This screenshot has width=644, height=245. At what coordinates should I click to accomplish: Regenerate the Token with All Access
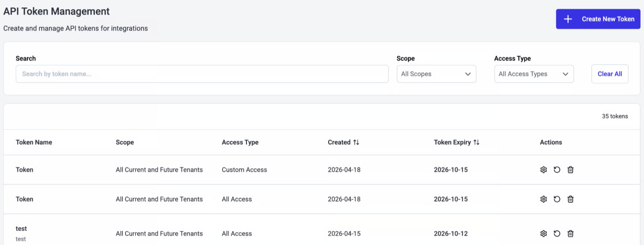(x=557, y=199)
